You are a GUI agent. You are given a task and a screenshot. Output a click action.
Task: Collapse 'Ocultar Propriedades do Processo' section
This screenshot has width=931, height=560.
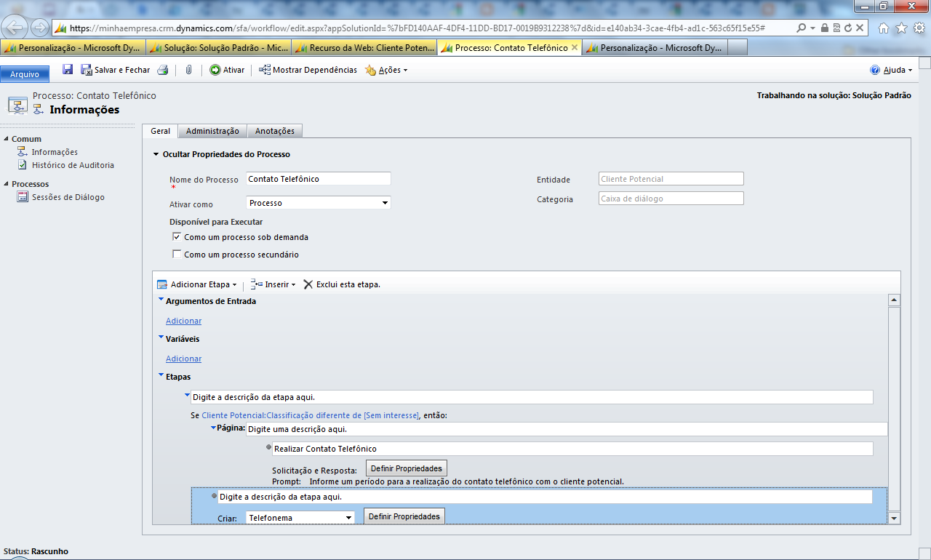tap(156, 154)
